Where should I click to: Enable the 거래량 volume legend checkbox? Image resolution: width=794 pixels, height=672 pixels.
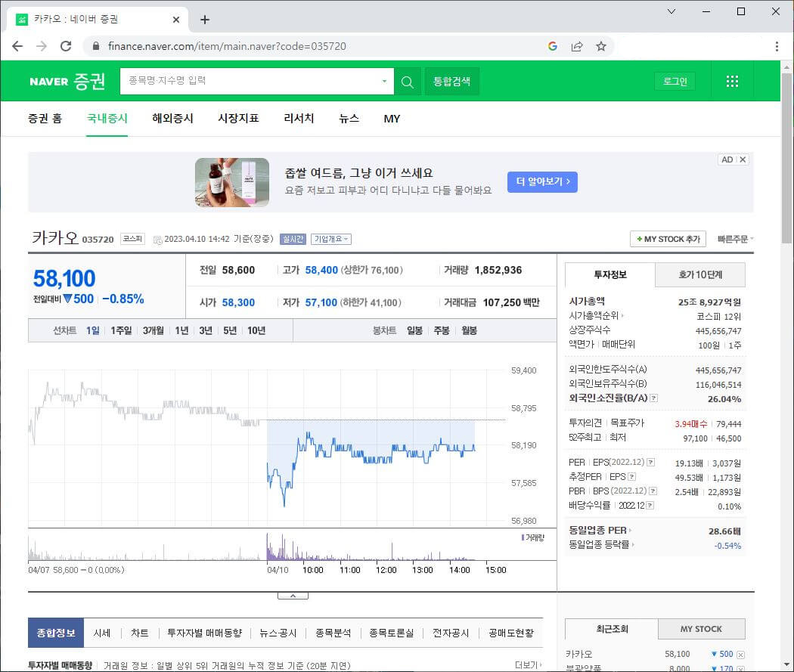(529, 537)
